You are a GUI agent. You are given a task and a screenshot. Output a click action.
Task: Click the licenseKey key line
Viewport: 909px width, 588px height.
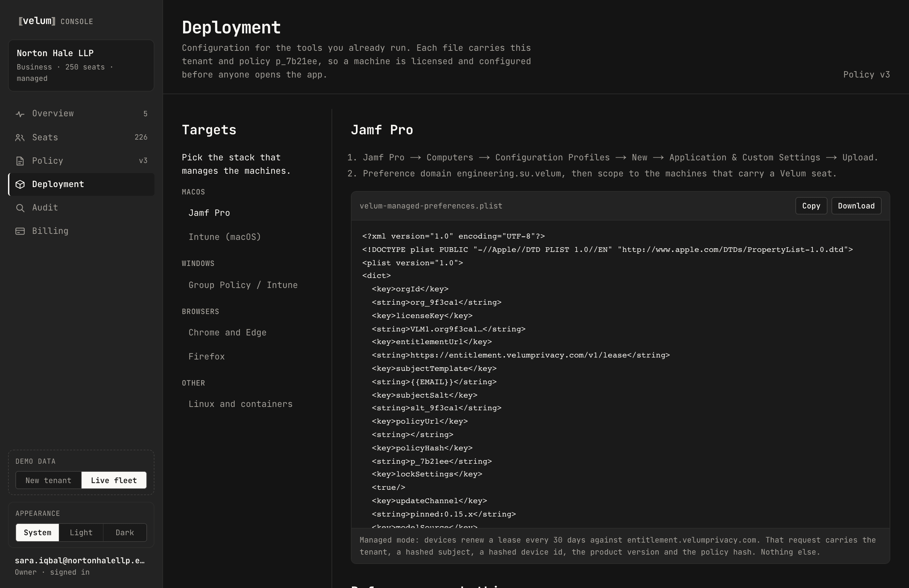[x=422, y=316]
